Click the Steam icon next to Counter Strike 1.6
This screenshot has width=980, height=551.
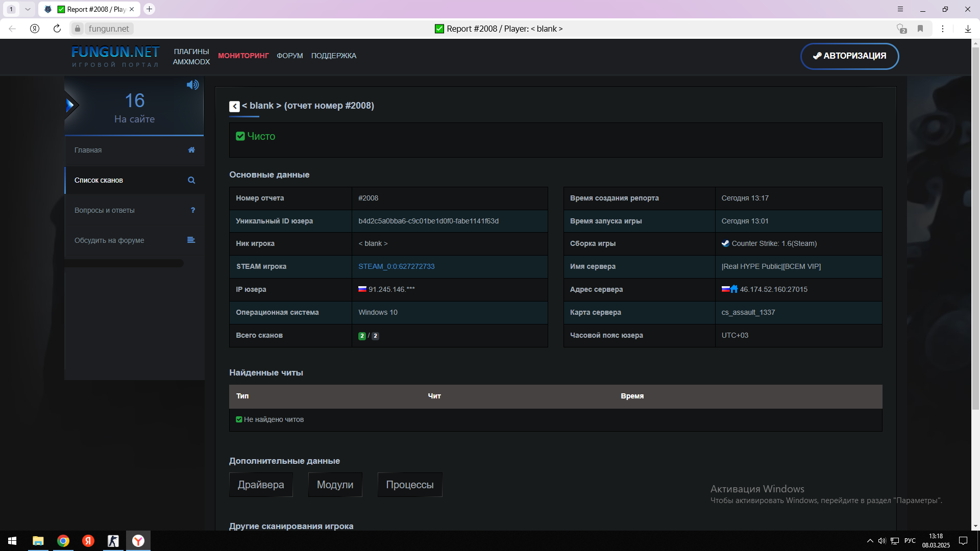725,243
